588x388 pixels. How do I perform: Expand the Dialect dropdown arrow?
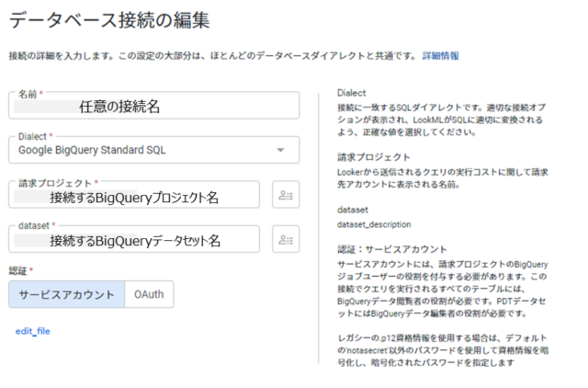pos(280,150)
